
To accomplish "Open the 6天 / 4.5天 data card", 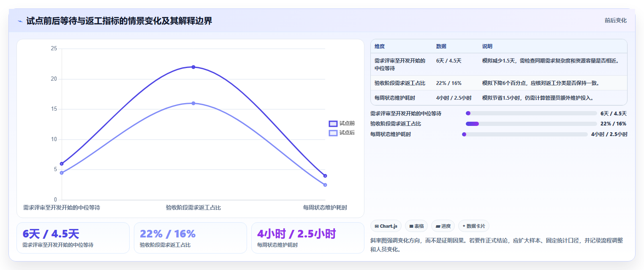I will click(73, 238).
